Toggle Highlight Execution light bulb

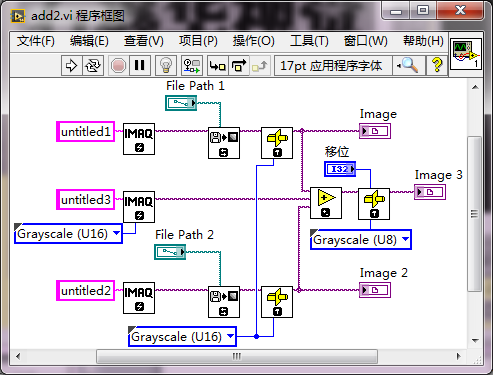tap(166, 65)
